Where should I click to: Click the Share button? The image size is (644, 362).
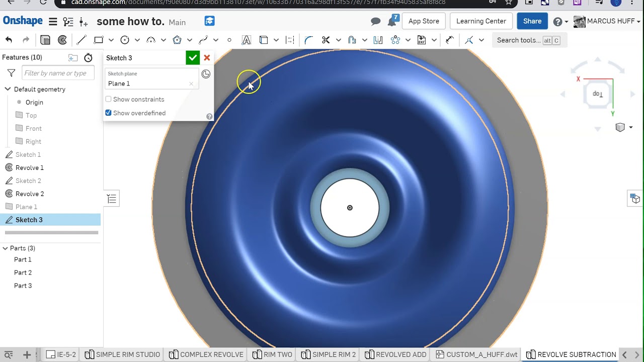(x=532, y=21)
